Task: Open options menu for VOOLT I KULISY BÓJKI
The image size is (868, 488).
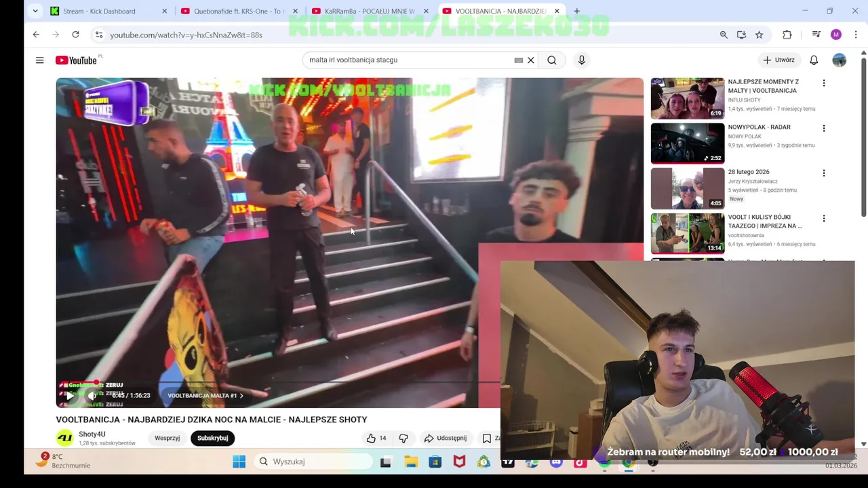Action: [824, 219]
